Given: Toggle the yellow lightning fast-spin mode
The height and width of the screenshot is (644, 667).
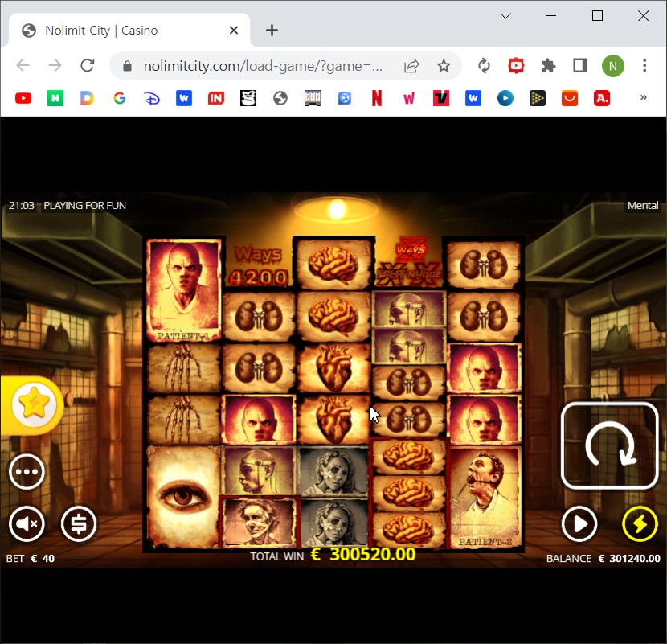Looking at the screenshot, I should click(x=640, y=523).
